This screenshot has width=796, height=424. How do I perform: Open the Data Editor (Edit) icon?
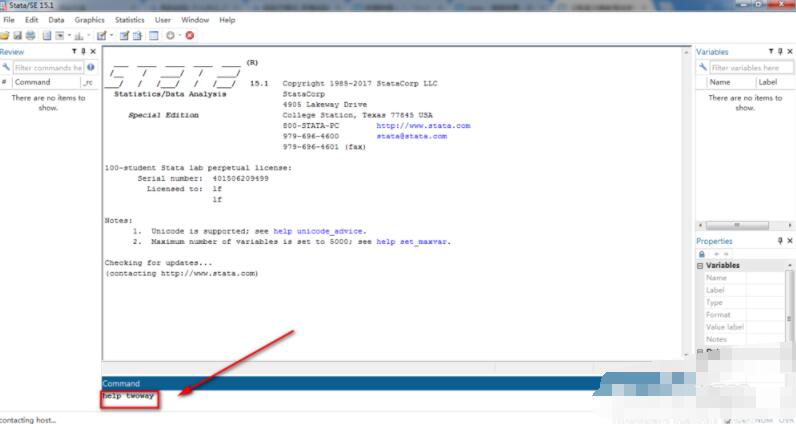click(124, 36)
